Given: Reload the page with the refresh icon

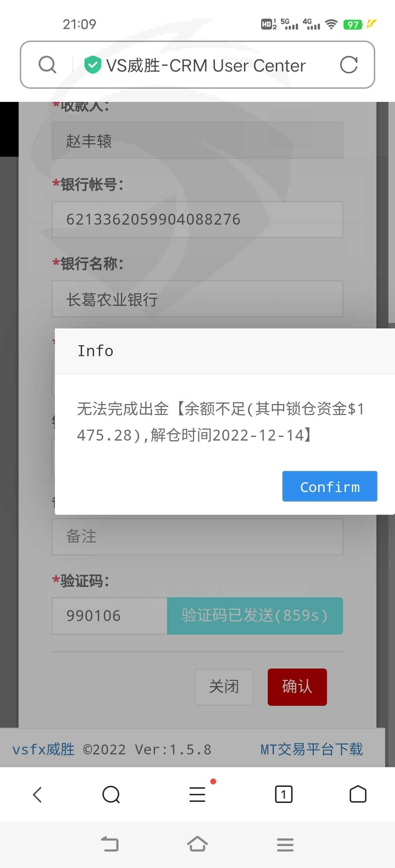Looking at the screenshot, I should (349, 65).
